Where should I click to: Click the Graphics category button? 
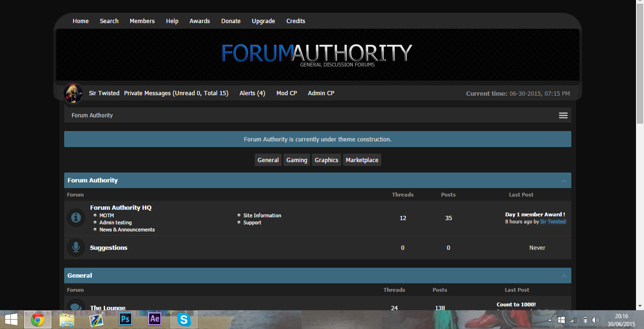click(326, 160)
